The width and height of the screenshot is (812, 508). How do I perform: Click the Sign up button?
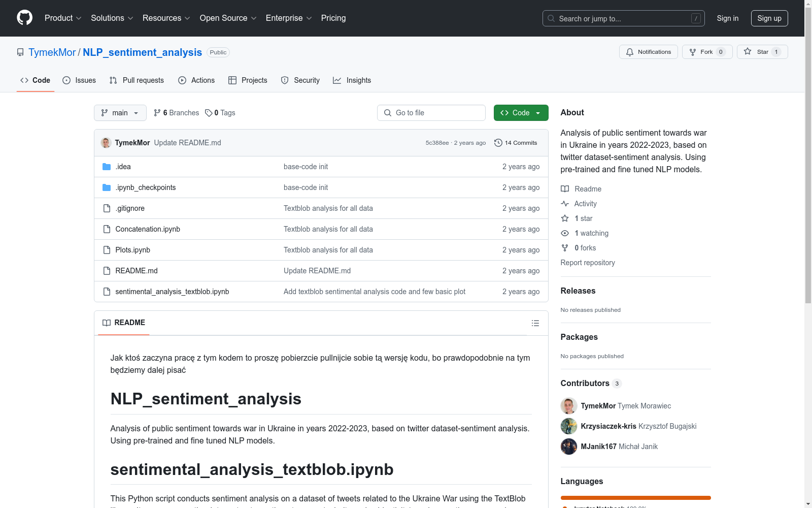(769, 18)
